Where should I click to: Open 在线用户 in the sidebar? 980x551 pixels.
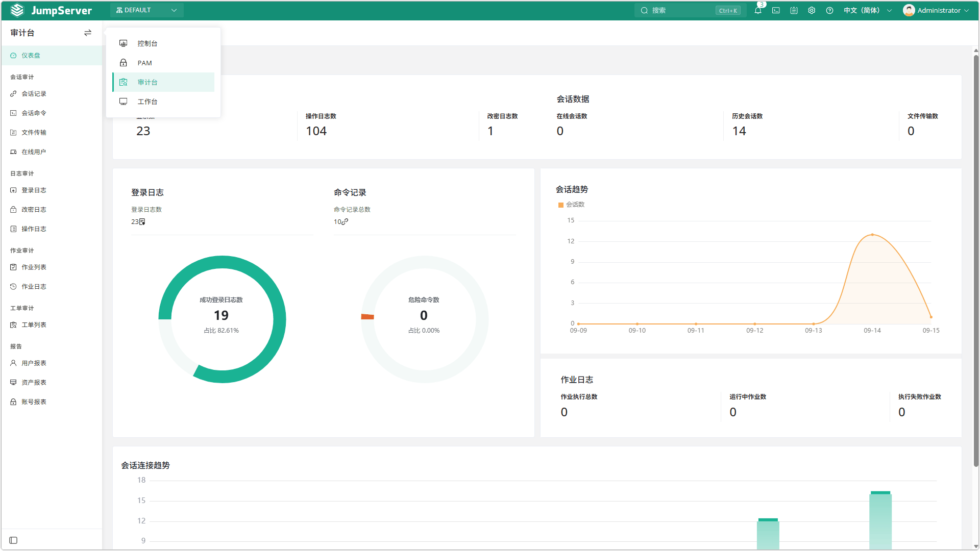(52, 152)
